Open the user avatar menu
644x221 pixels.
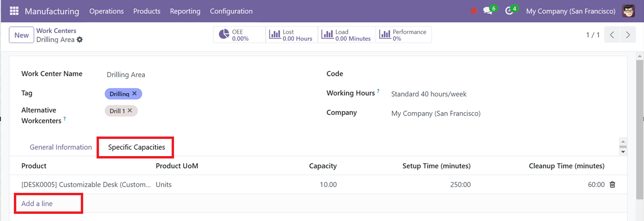coord(628,11)
